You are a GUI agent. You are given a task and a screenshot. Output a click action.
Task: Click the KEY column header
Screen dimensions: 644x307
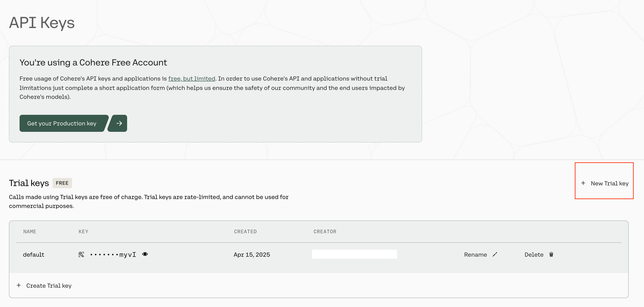pyautogui.click(x=83, y=232)
